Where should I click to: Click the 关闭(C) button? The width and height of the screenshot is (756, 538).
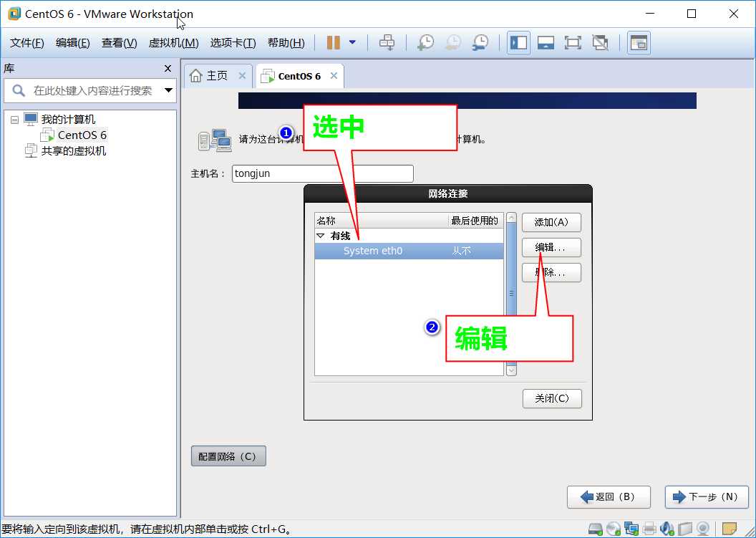[x=552, y=398]
